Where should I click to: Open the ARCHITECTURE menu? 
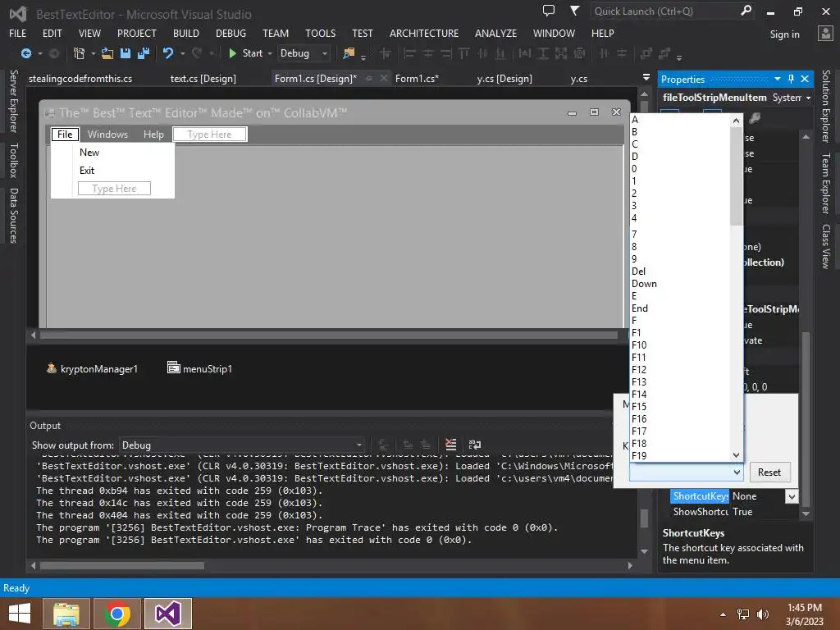(424, 33)
